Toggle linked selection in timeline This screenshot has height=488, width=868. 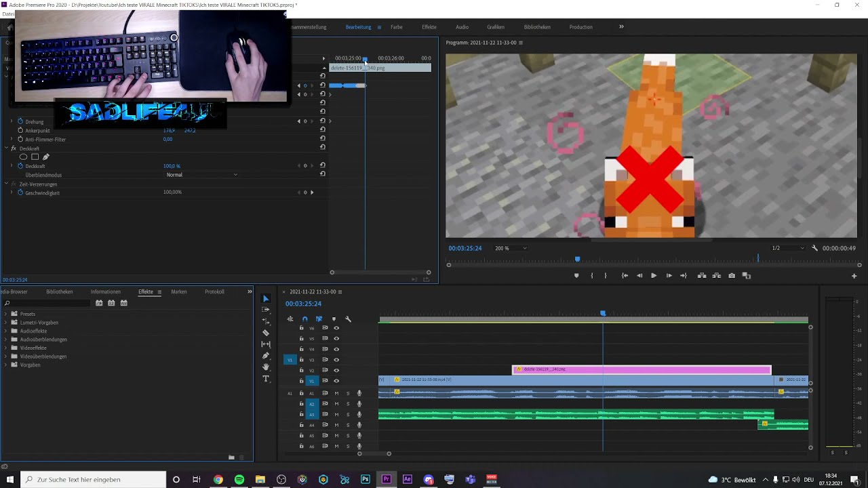(x=319, y=319)
